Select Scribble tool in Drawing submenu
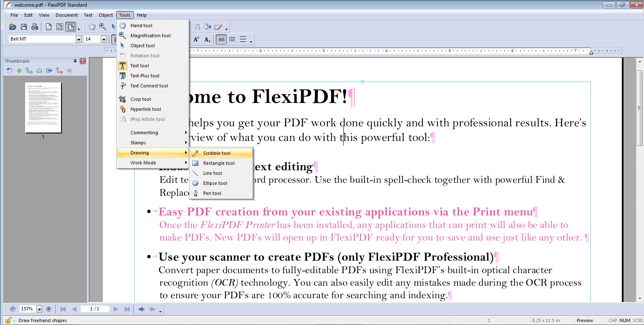The width and height of the screenshot is (644, 325). [x=221, y=153]
